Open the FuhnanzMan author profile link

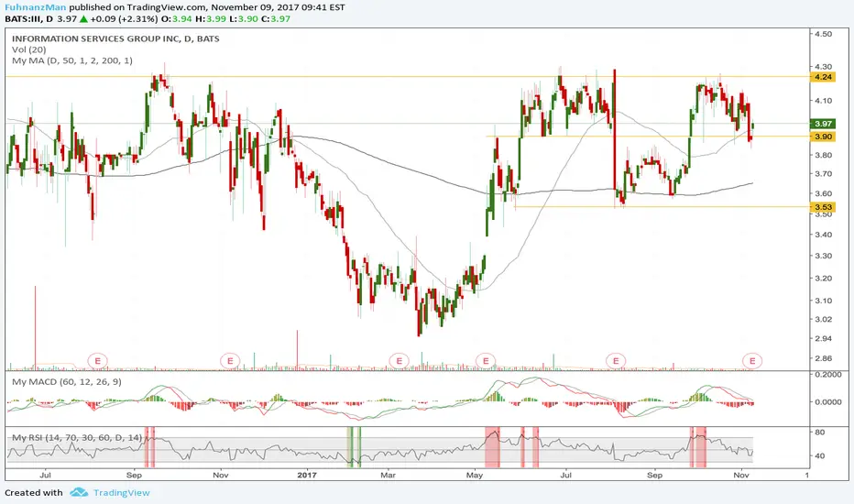click(36, 7)
